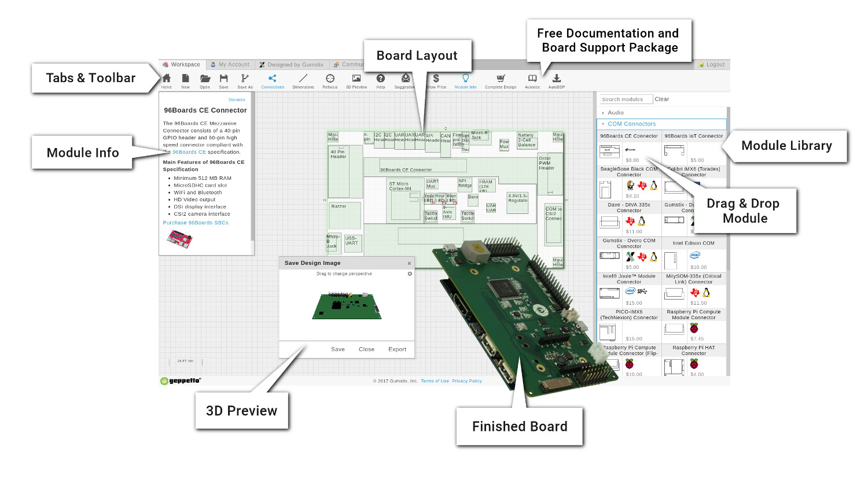
Task: Select the Intel Joule Module Connector
Action: point(629,290)
